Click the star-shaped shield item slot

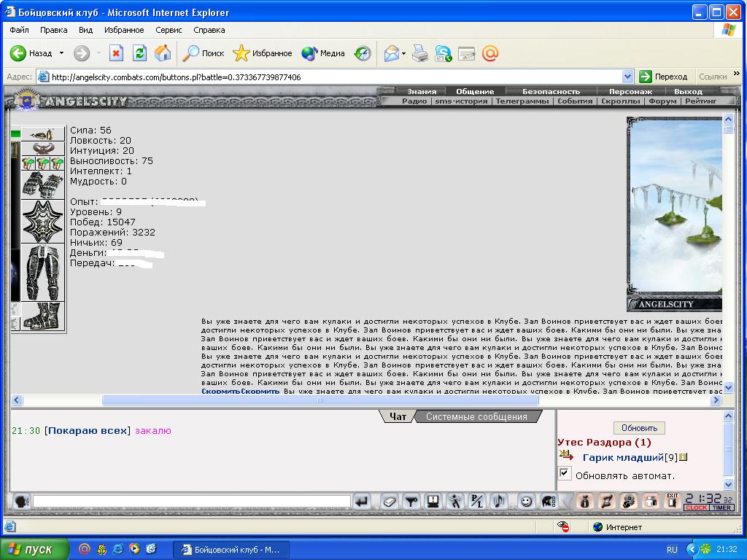click(43, 222)
